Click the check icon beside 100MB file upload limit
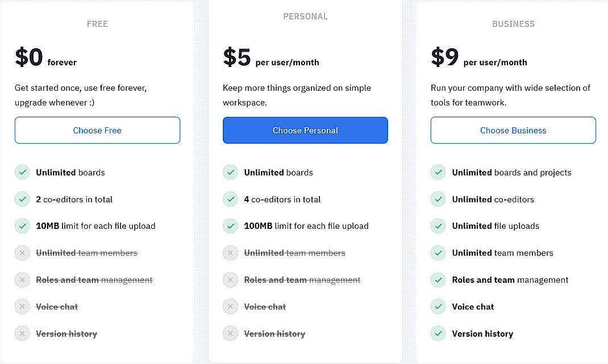This screenshot has height=364, width=608. pos(230,226)
